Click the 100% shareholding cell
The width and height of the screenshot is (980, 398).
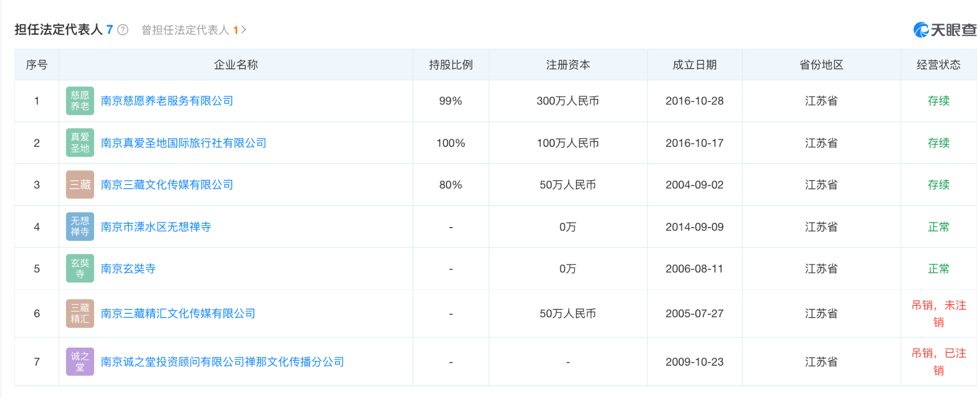pyautogui.click(x=451, y=143)
